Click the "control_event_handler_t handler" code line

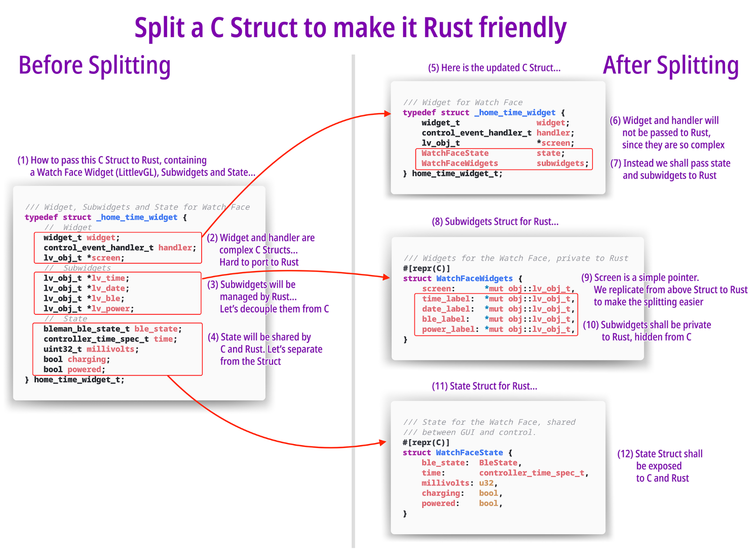pos(119,248)
